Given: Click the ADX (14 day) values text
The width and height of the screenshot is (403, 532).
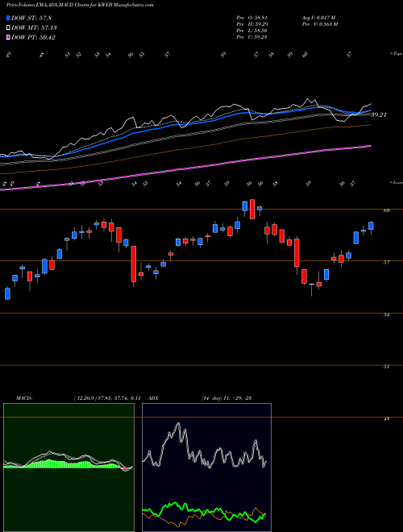Looking at the screenshot, I should (x=226, y=398).
